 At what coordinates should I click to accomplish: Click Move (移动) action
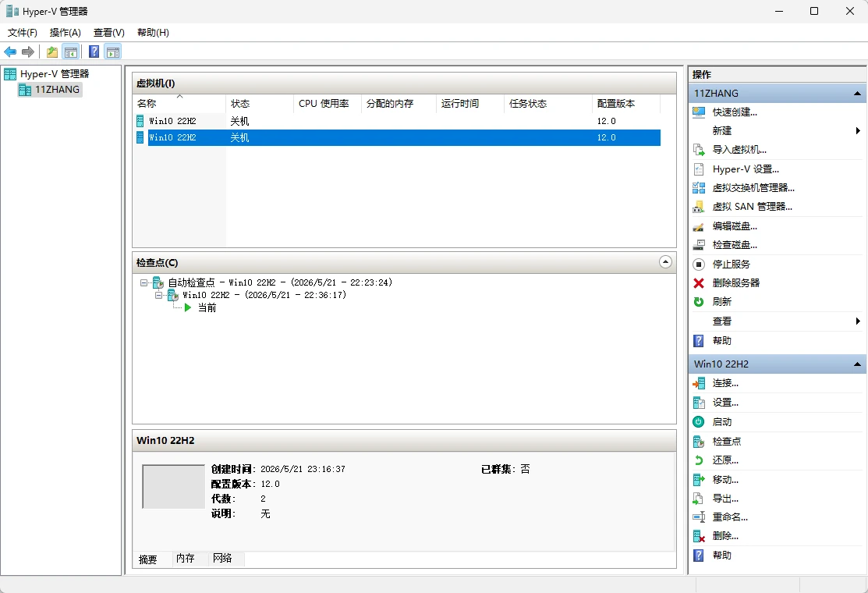[725, 480]
